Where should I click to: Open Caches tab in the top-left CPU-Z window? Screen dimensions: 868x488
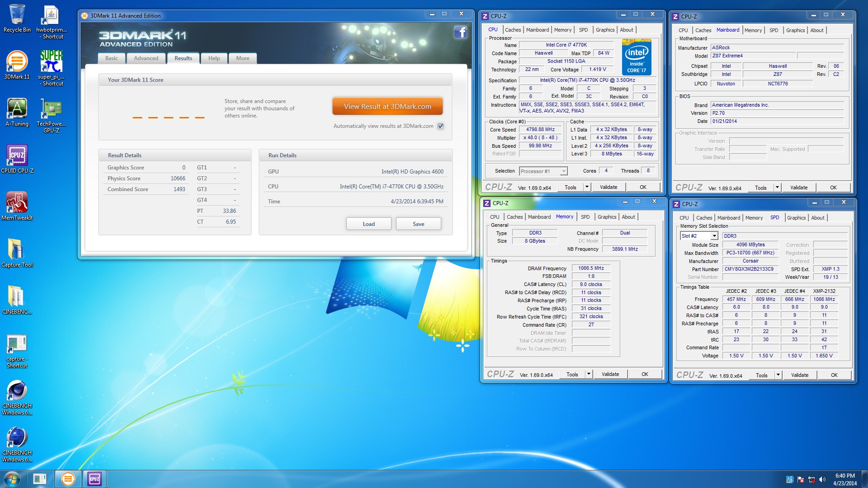coord(513,30)
